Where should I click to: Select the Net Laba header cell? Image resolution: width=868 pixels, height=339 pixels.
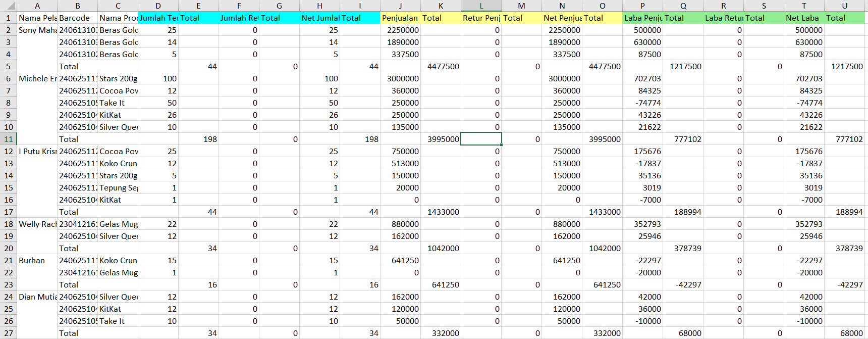(804, 18)
